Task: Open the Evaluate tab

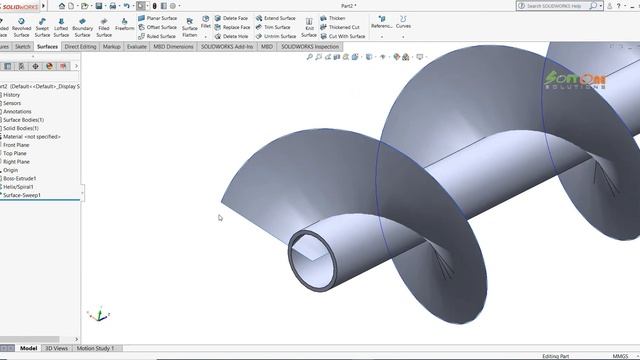Action: click(x=137, y=47)
